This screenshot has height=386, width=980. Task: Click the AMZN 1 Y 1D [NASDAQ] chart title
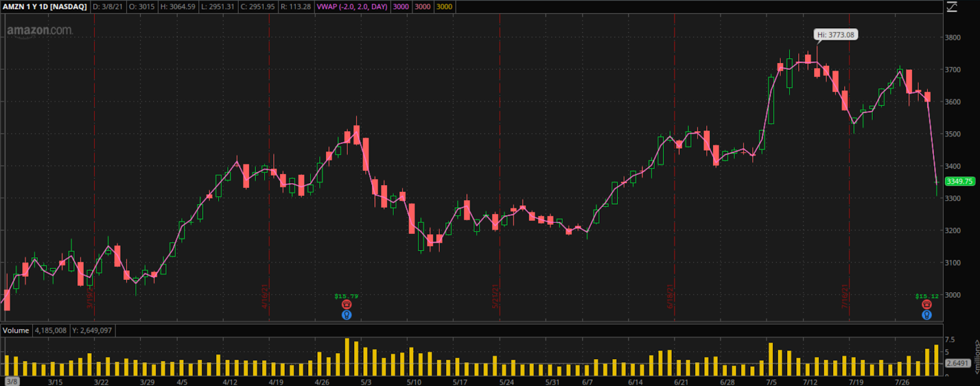45,7
